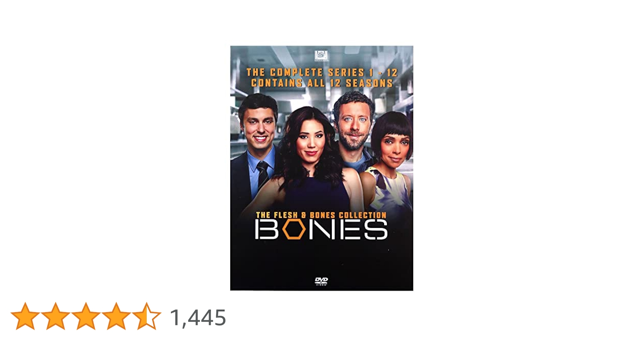Click the letter S in BONES logo
The height and width of the screenshot is (337, 644).
tap(376, 229)
